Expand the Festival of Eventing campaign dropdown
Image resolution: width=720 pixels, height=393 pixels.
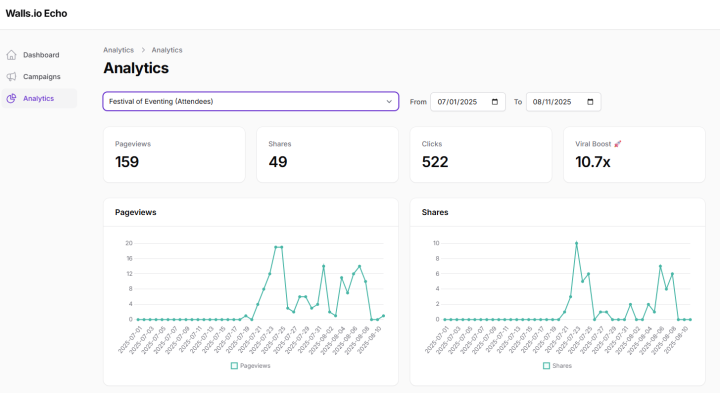click(x=251, y=101)
